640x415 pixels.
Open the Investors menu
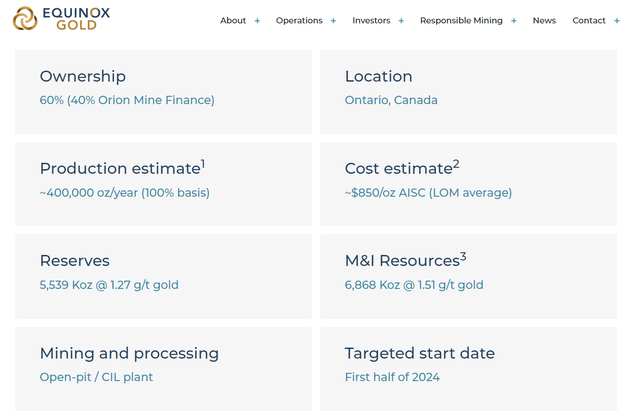(x=371, y=21)
